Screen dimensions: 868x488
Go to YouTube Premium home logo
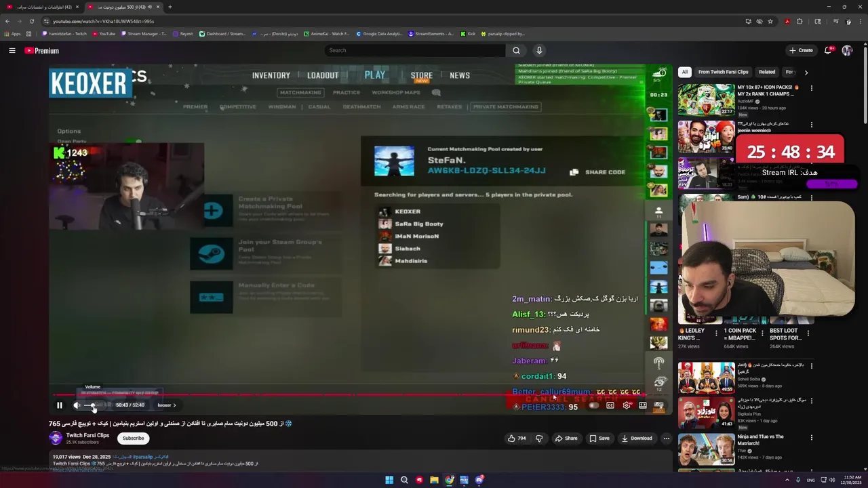click(42, 51)
